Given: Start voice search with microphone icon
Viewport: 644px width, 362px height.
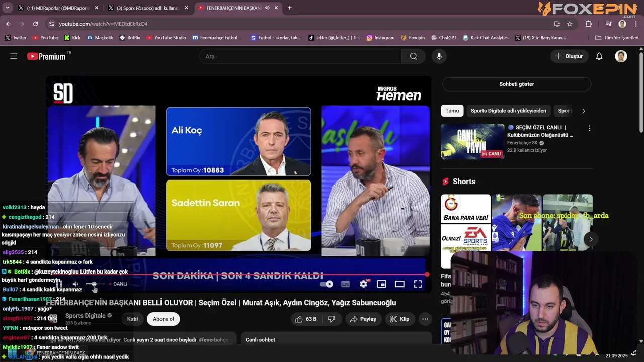Looking at the screenshot, I should (439, 56).
